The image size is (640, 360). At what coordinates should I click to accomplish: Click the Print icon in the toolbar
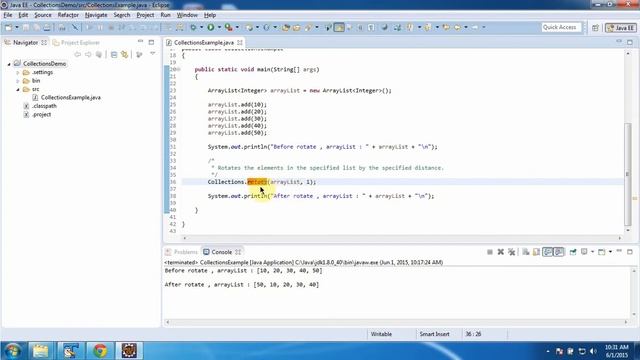pyautogui.click(x=47, y=27)
